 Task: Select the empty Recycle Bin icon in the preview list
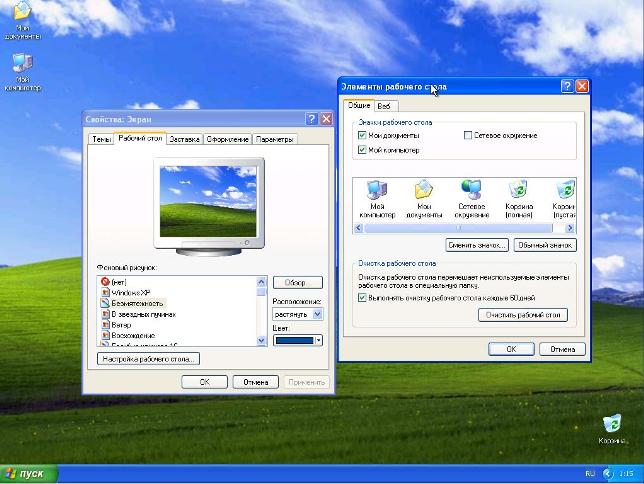click(565, 199)
